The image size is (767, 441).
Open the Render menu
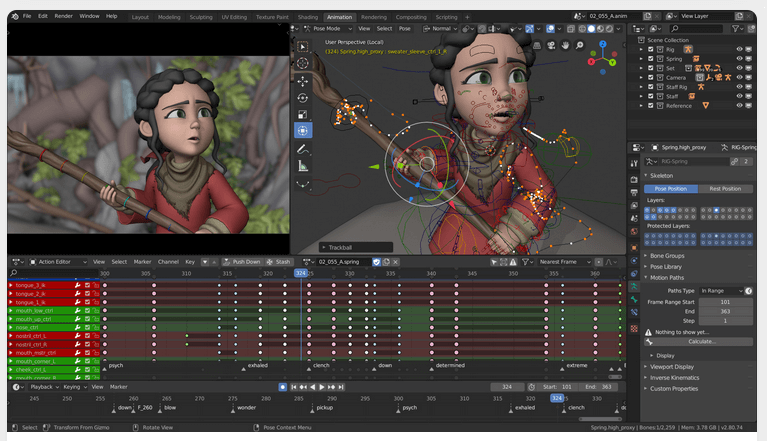click(x=64, y=16)
